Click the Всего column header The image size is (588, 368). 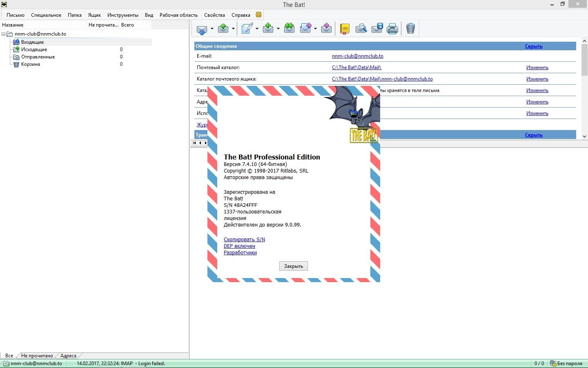[x=136, y=25]
